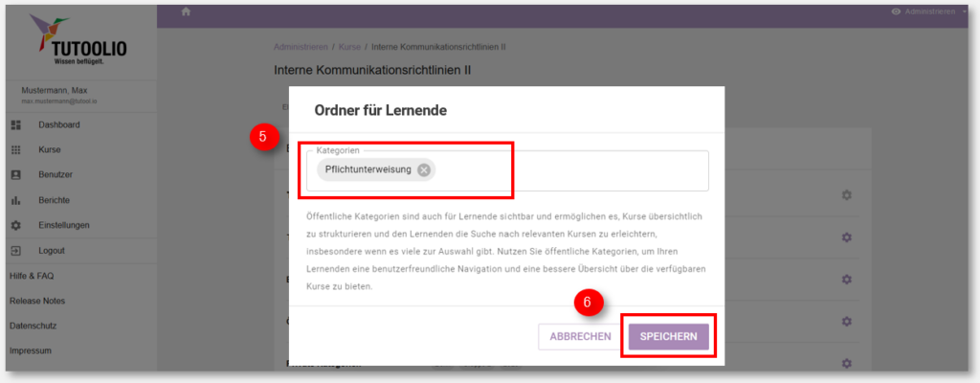Follow the Kurse breadcrumb link
This screenshot has height=383, width=980.
pos(349,47)
